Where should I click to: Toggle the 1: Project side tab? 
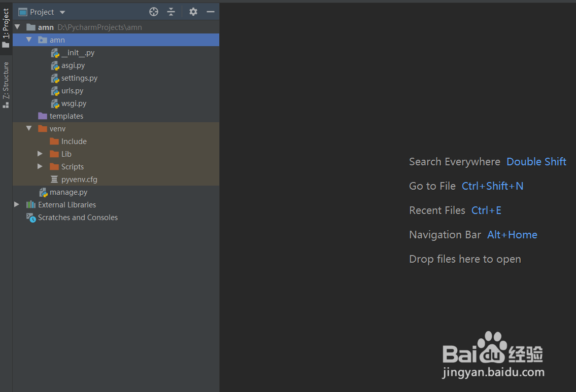coord(6,28)
